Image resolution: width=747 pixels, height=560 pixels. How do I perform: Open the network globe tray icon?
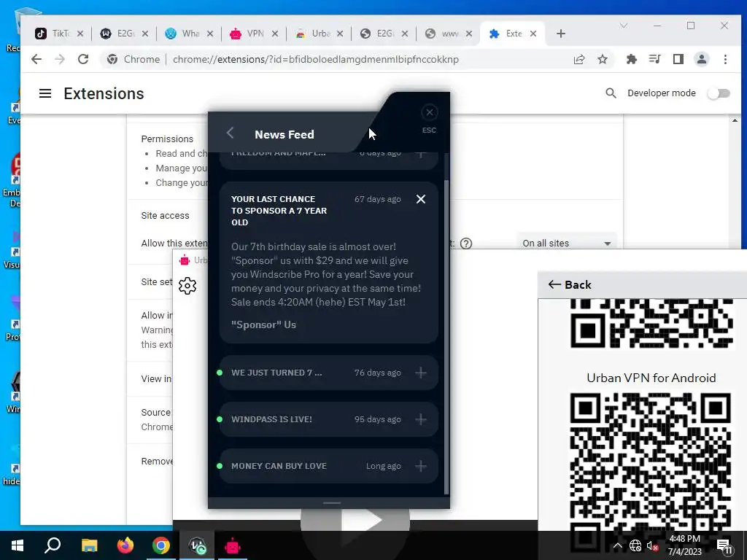635,545
